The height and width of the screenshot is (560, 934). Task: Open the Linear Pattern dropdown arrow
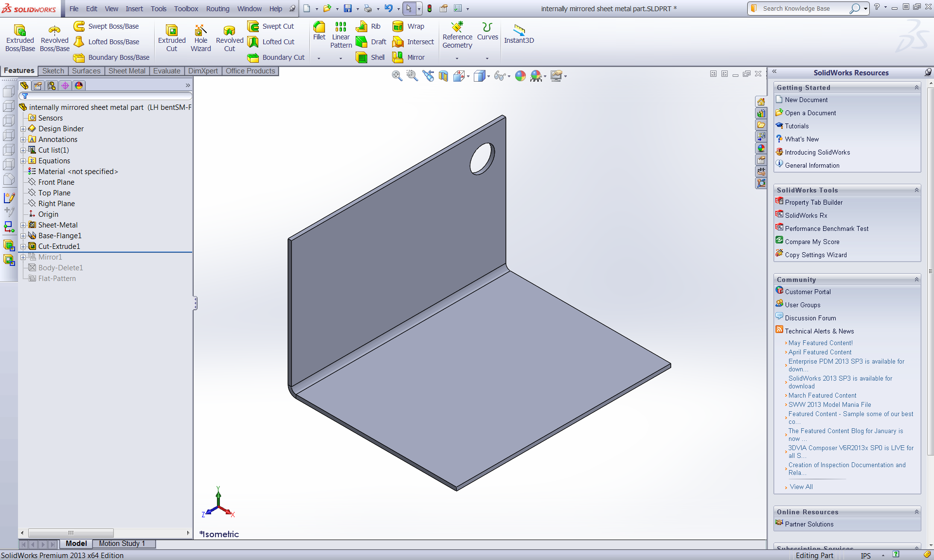point(341,58)
